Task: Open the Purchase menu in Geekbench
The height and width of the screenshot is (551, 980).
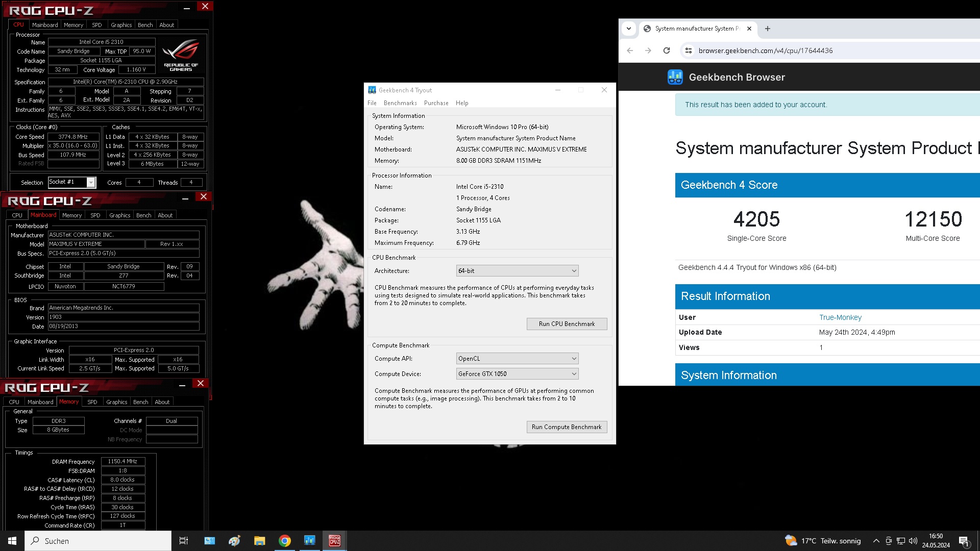Action: [x=436, y=103]
